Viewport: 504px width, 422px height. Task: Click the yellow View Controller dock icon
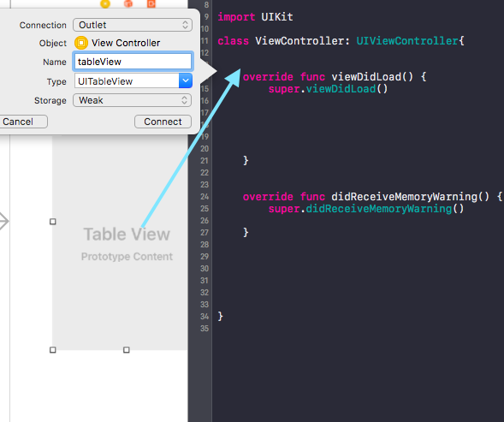[x=105, y=3]
